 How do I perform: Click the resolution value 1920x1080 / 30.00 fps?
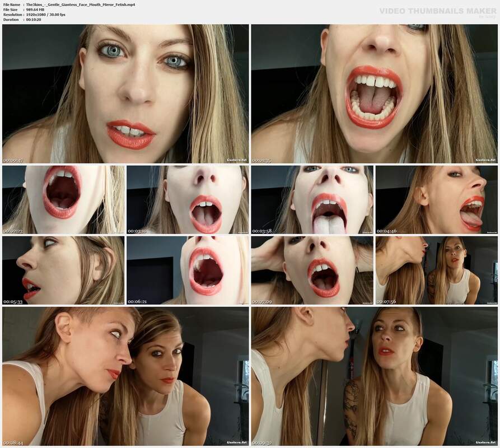coord(46,15)
